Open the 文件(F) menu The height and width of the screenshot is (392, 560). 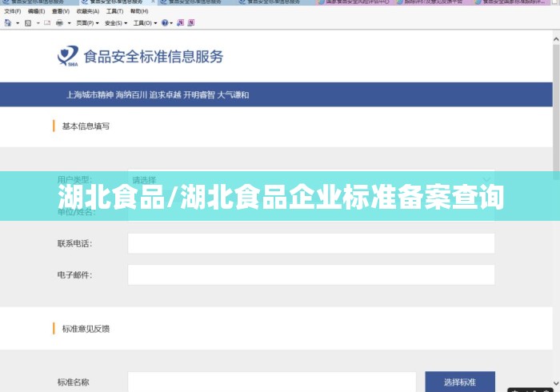pyautogui.click(x=13, y=11)
